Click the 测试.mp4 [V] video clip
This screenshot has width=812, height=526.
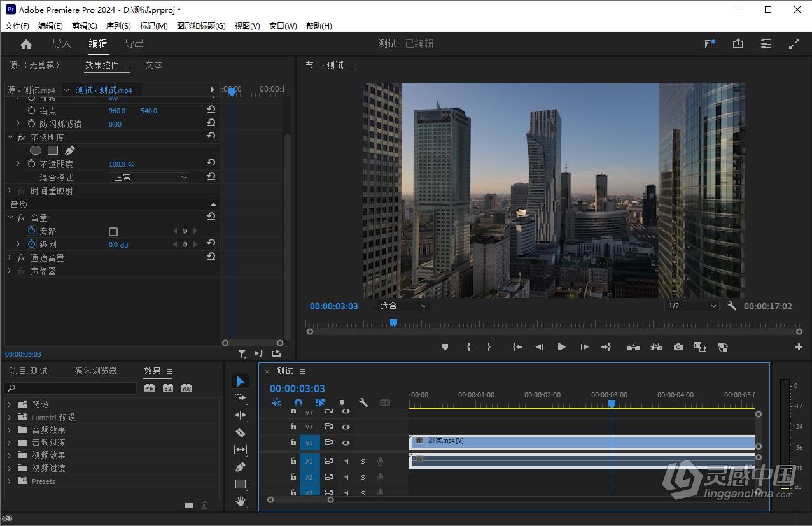pyautogui.click(x=582, y=441)
